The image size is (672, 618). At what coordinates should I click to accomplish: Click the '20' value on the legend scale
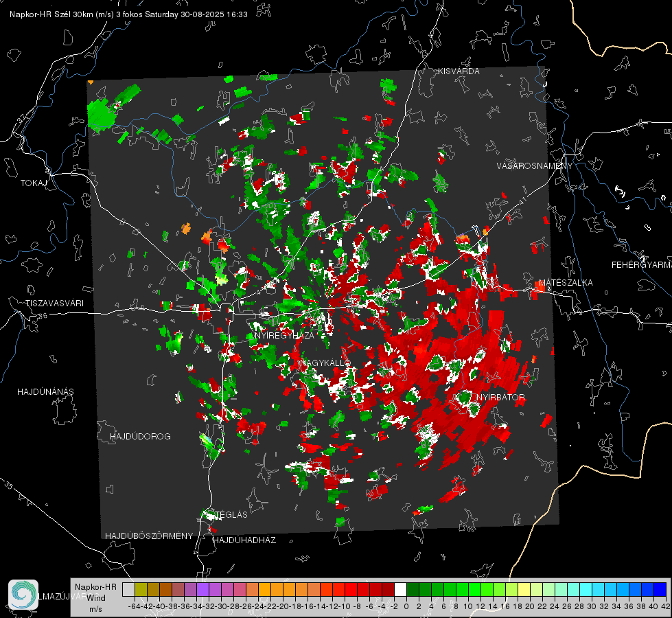(x=530, y=606)
